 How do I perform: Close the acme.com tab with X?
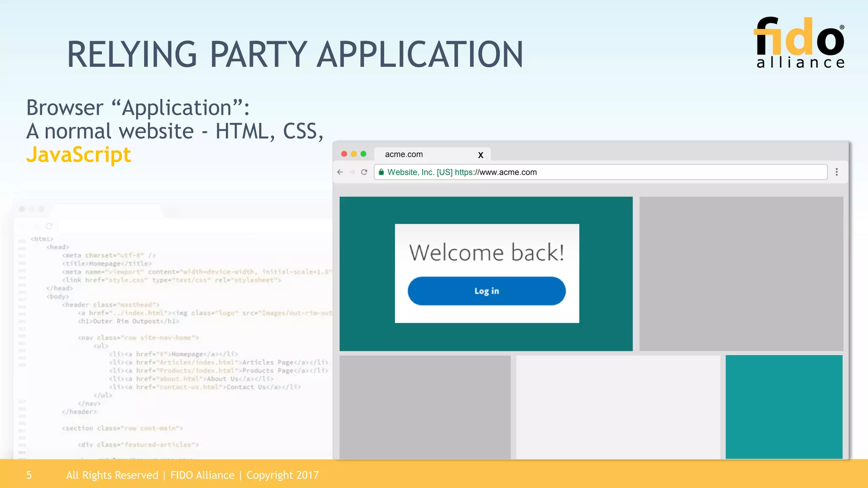pyautogui.click(x=480, y=155)
